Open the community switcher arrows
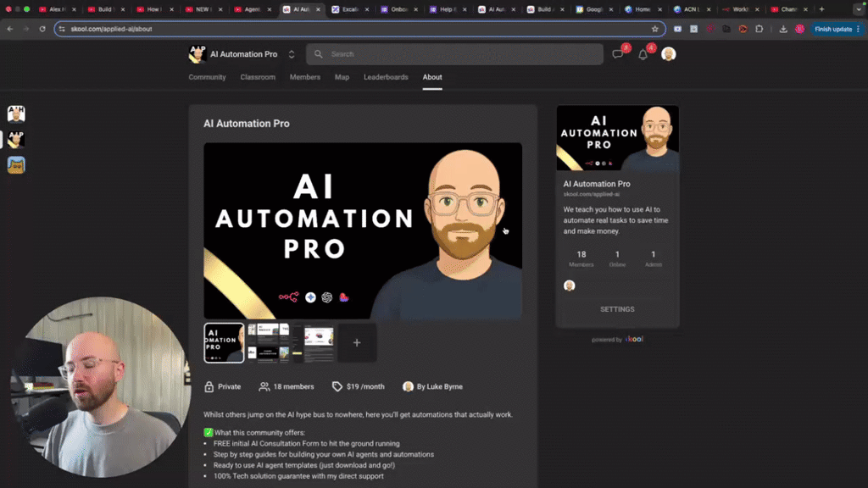 click(292, 54)
